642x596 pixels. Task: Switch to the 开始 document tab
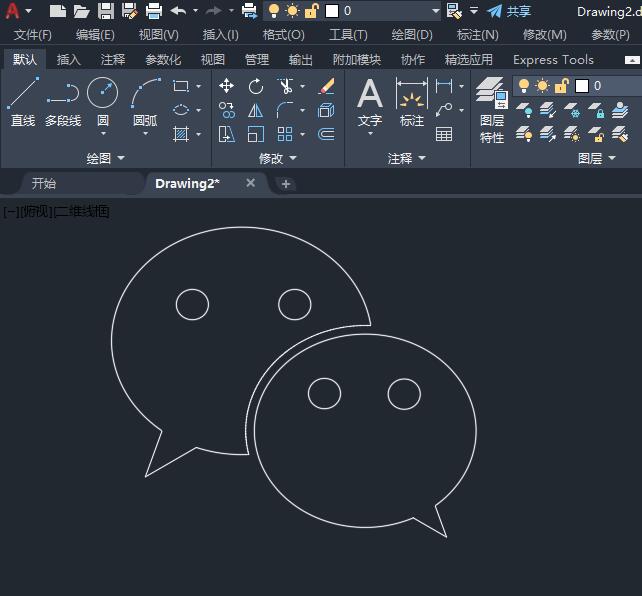pyautogui.click(x=44, y=183)
